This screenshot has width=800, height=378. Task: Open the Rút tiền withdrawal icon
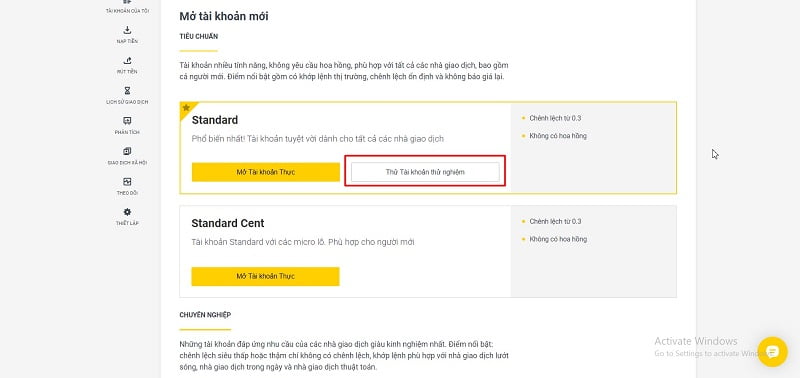[127, 61]
